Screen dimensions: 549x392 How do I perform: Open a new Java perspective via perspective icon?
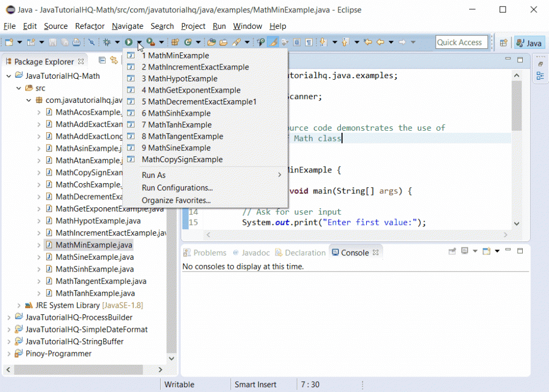tap(503, 42)
